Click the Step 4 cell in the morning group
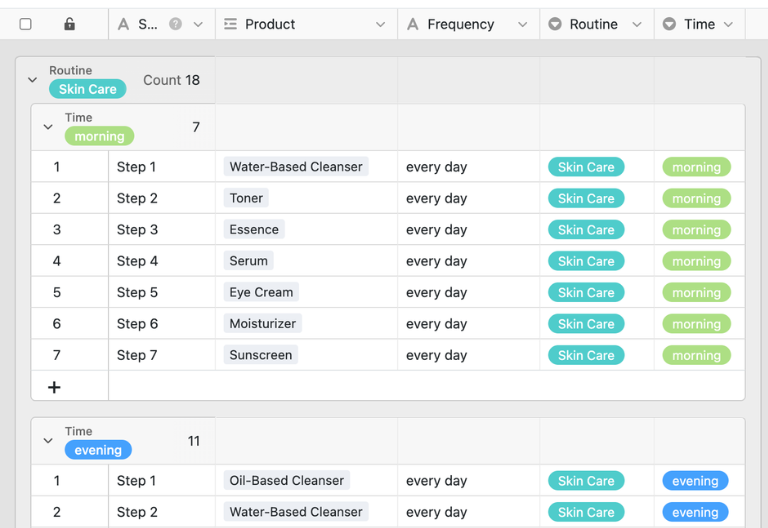Image resolution: width=768 pixels, height=528 pixels. pos(162,261)
